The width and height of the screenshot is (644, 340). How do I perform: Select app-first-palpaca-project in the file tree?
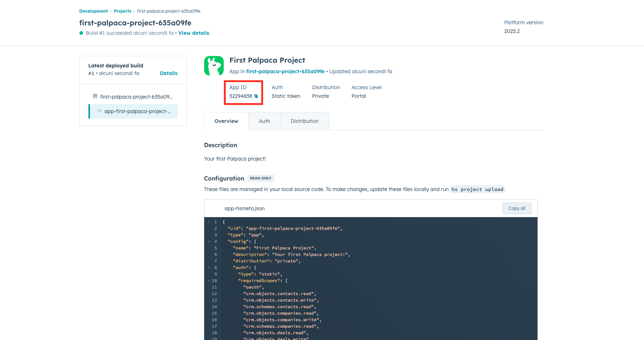(x=138, y=111)
